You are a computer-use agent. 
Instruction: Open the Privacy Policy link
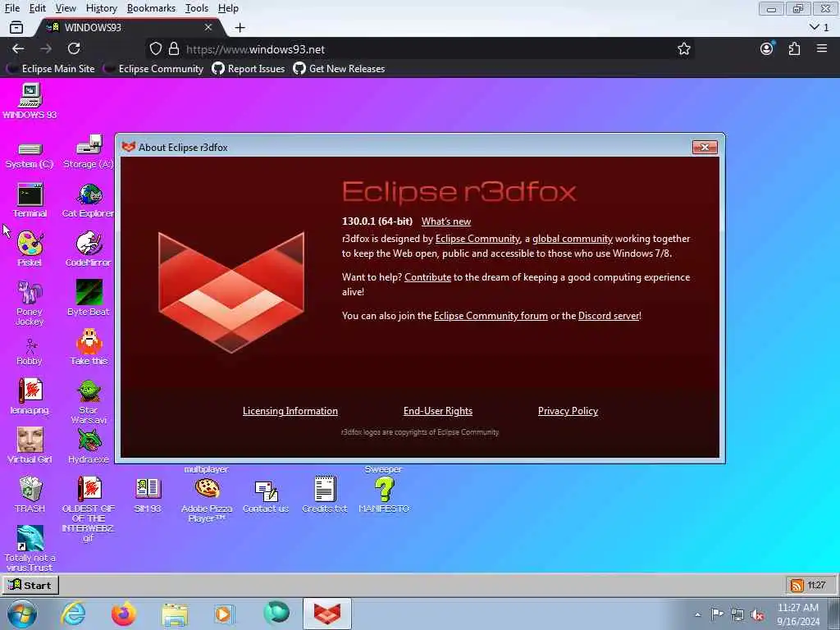[x=568, y=411]
